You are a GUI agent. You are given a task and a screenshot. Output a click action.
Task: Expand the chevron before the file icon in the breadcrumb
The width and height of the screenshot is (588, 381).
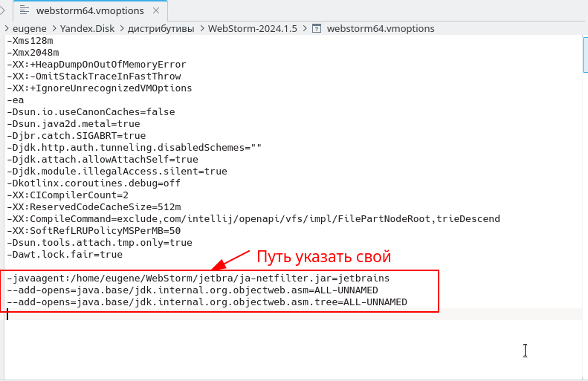304,28
